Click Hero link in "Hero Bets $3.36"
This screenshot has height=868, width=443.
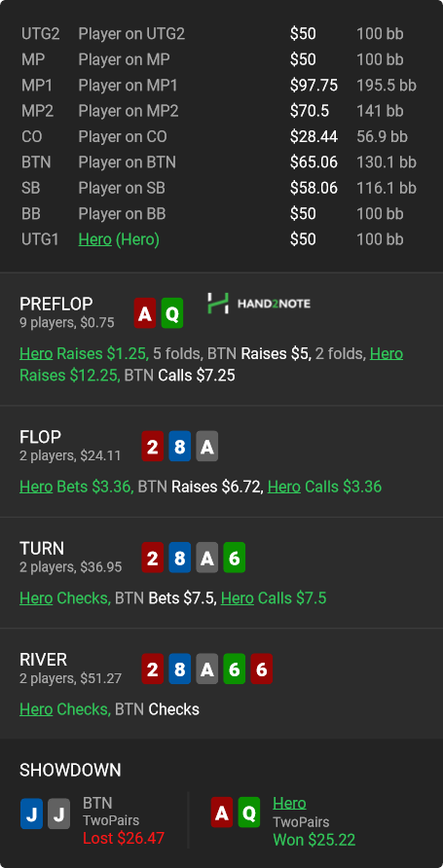click(x=36, y=488)
